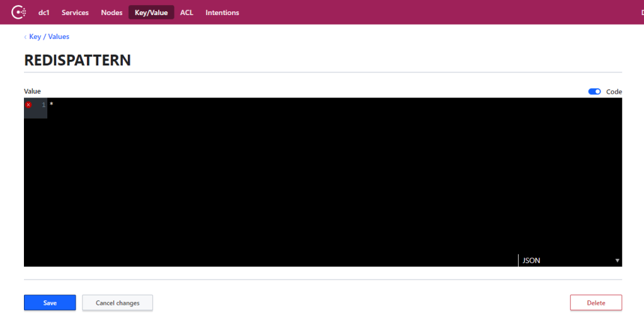The image size is (644, 328).
Task: Select the Key/Value navigation tab
Action: (x=151, y=13)
